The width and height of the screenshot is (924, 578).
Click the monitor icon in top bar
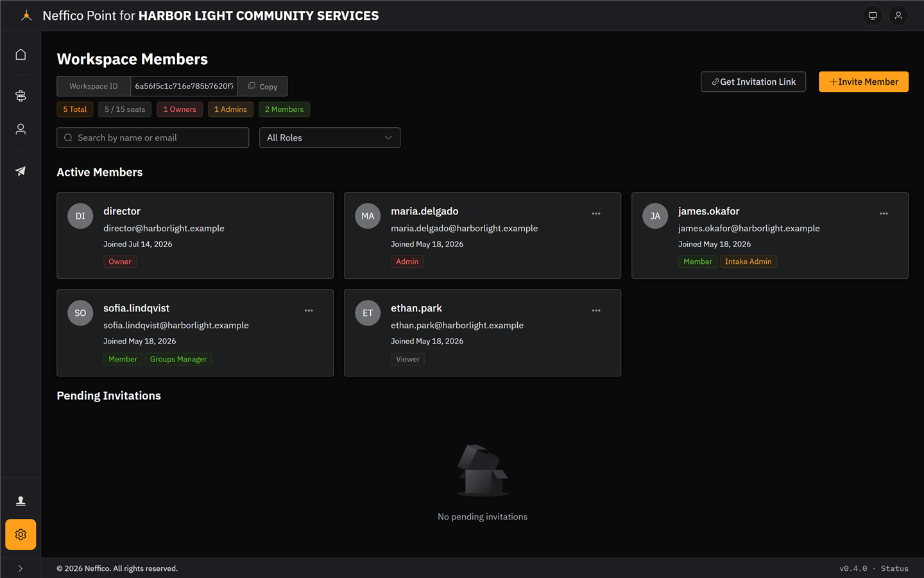point(873,15)
